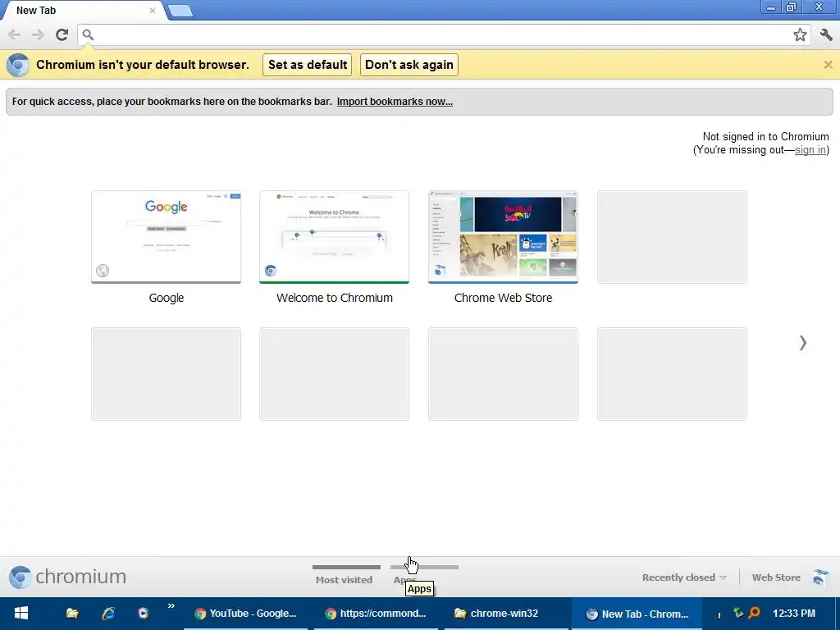
Task: Open the Web Store link in footer
Action: pos(776,577)
